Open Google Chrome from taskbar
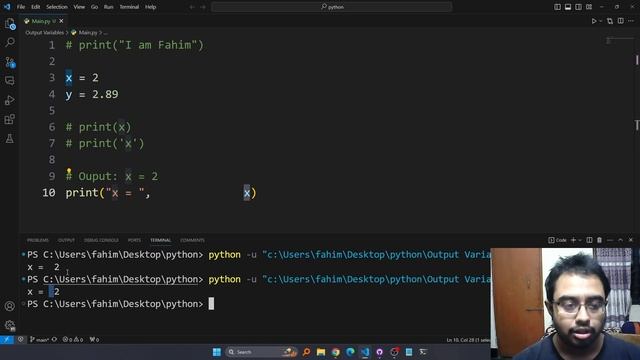640x360 pixels. 336,352
